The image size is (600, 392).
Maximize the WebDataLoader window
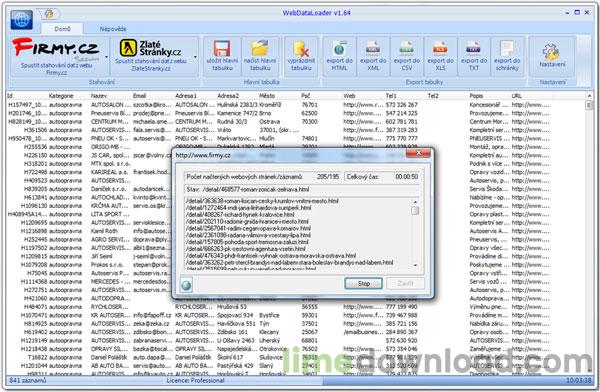pos(577,13)
